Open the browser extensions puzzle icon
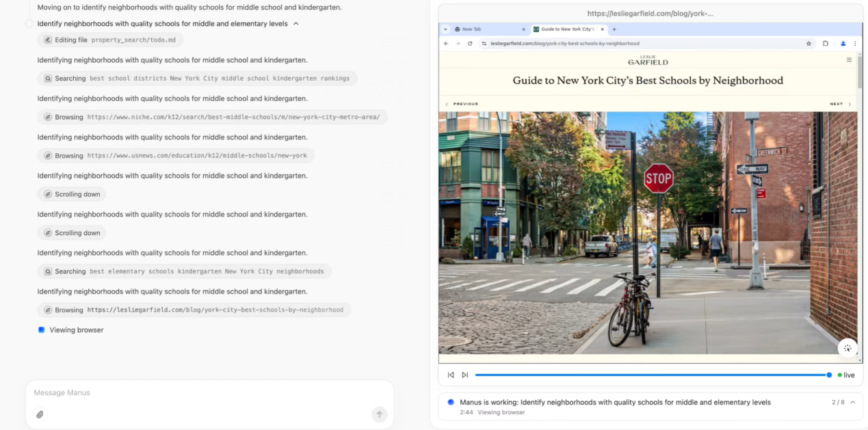This screenshot has width=868, height=430. [x=826, y=43]
